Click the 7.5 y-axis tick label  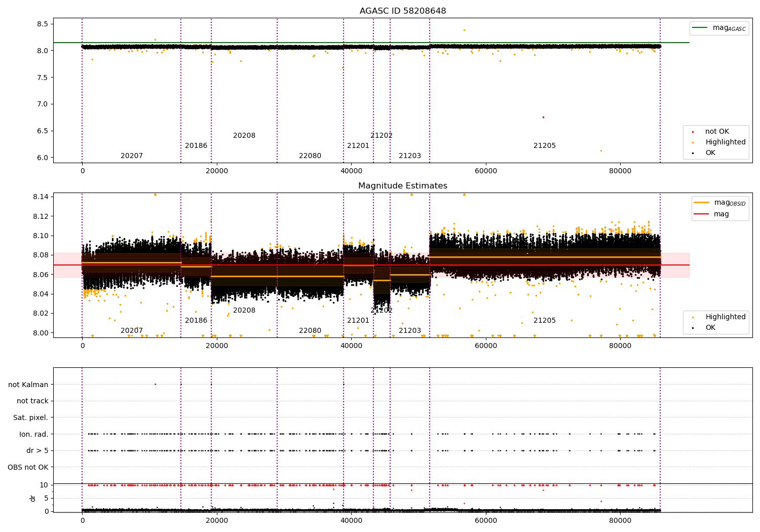(43, 78)
